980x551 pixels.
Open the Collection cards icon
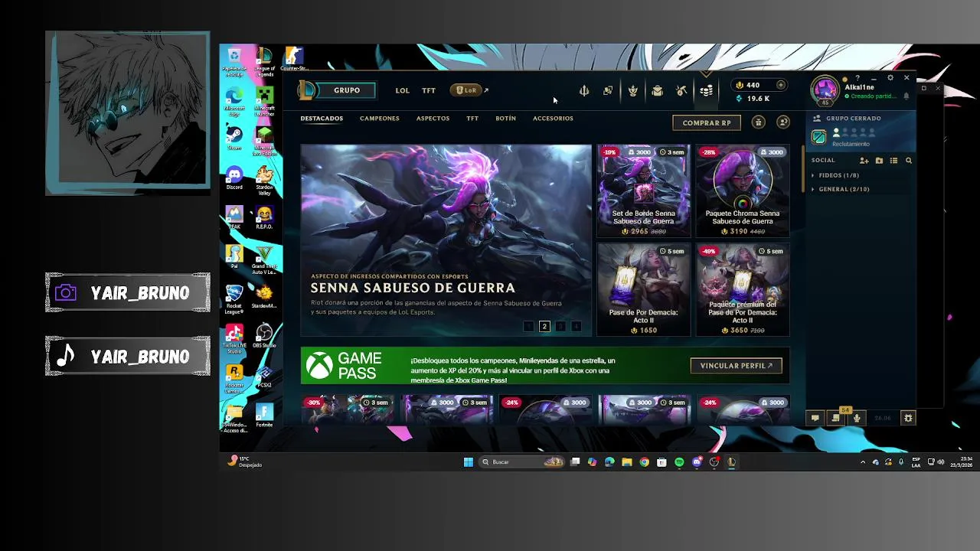click(x=608, y=90)
